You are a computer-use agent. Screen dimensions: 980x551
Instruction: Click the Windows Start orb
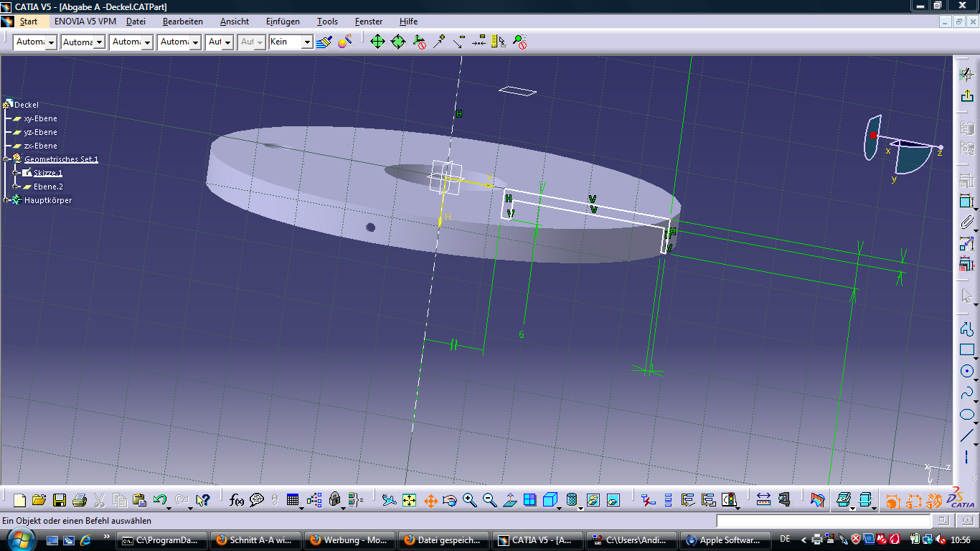tap(19, 540)
